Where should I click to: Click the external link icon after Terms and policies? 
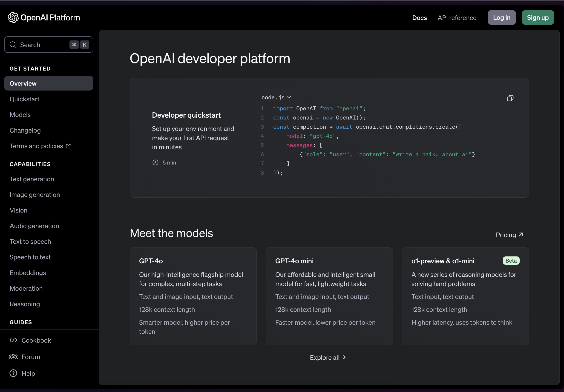68,146
